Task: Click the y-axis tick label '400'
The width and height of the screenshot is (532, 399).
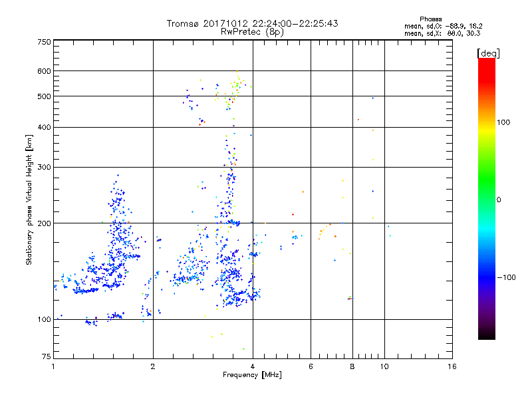Action: [44, 128]
